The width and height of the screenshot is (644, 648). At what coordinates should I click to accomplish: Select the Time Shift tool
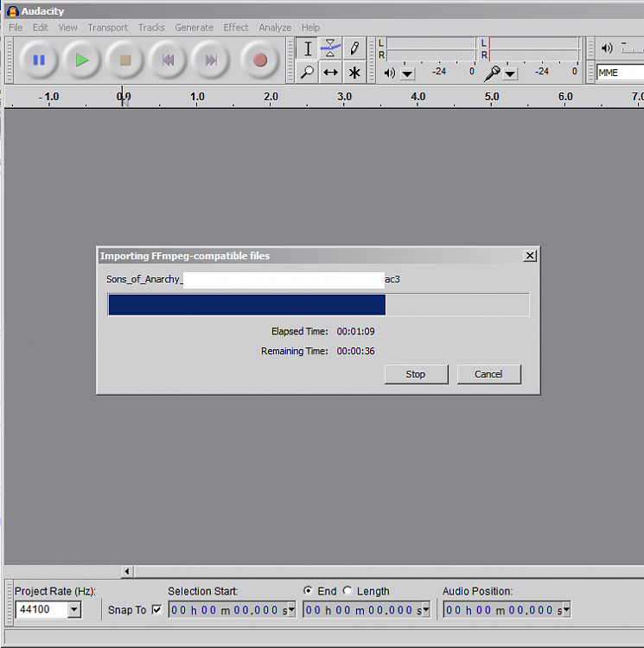pos(330,73)
